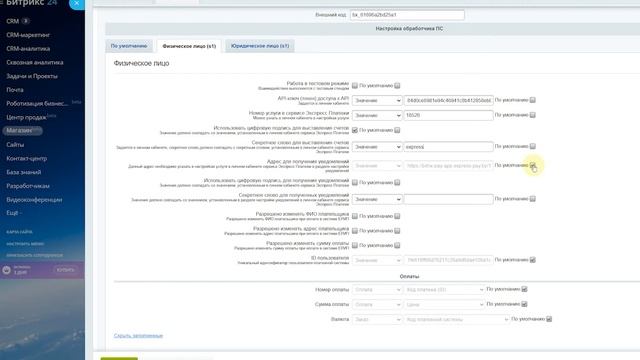Tick По умолчанию for API key row
Screen dimensions: 640x360
533,100
